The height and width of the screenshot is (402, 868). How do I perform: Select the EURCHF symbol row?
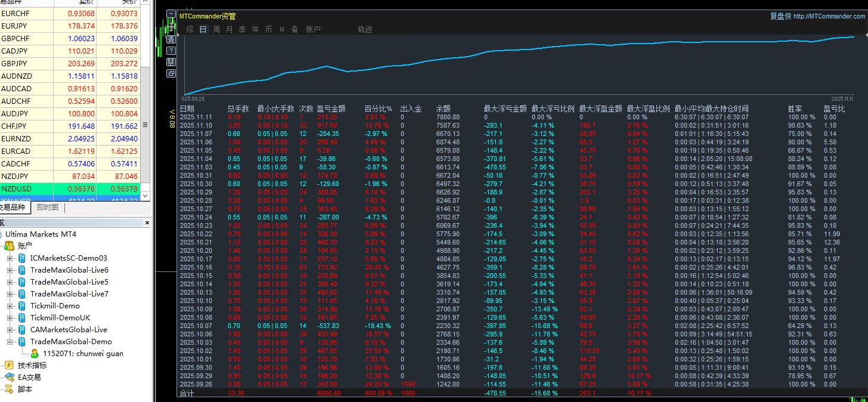click(69, 13)
